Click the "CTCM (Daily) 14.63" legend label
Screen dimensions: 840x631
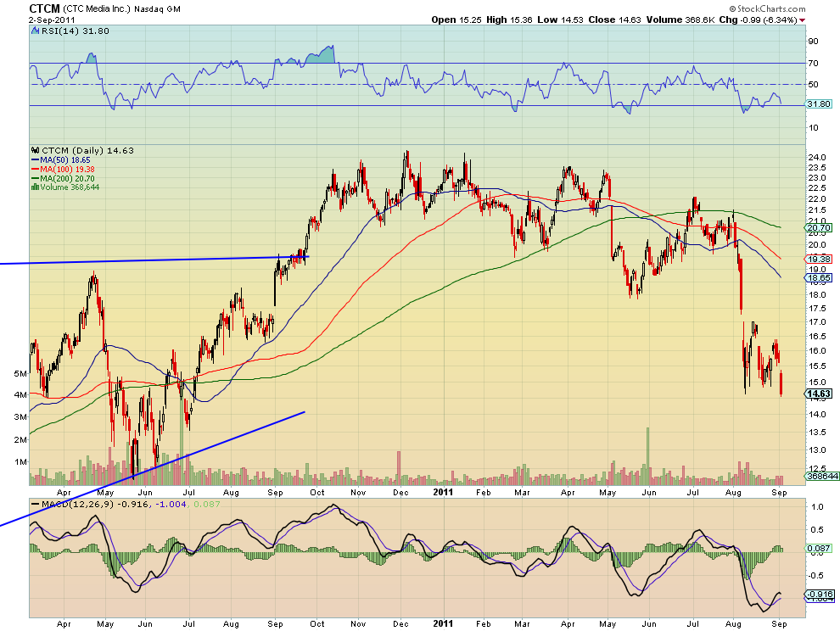88,150
